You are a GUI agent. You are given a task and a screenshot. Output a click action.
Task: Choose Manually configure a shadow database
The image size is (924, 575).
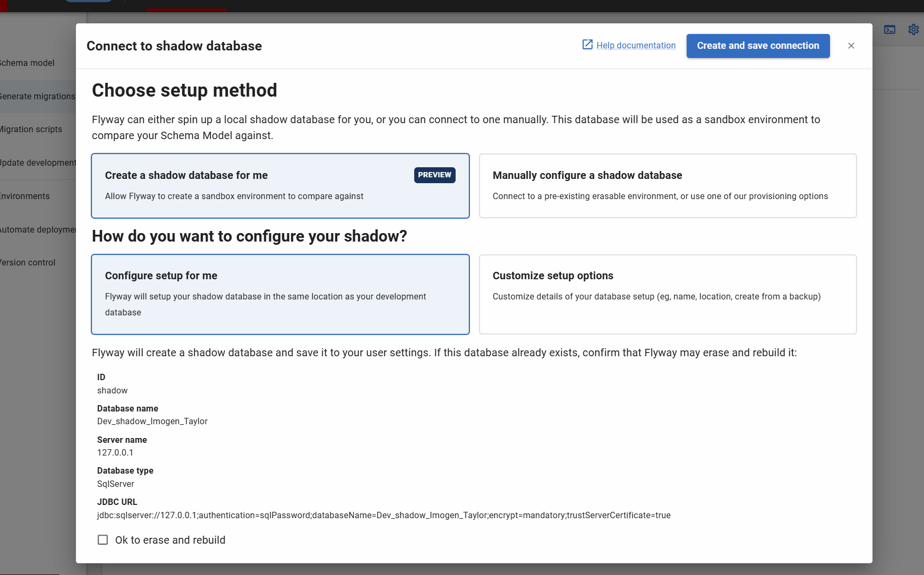668,186
